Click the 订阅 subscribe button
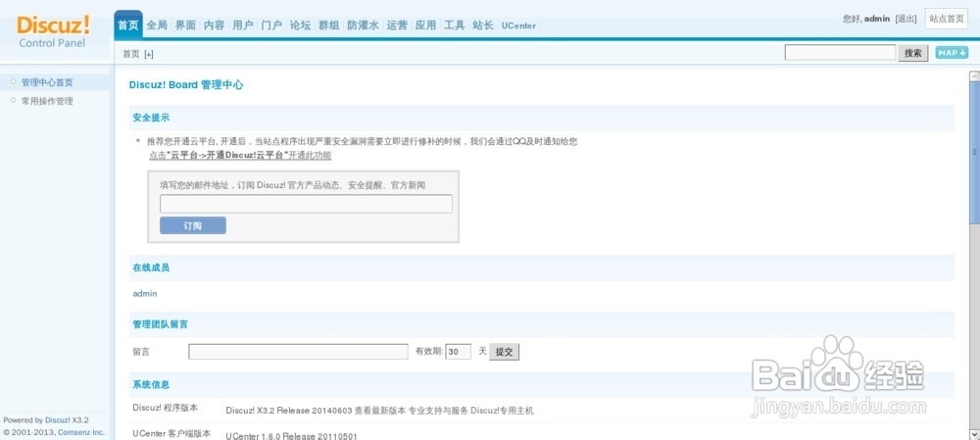980x440 pixels. [x=192, y=225]
